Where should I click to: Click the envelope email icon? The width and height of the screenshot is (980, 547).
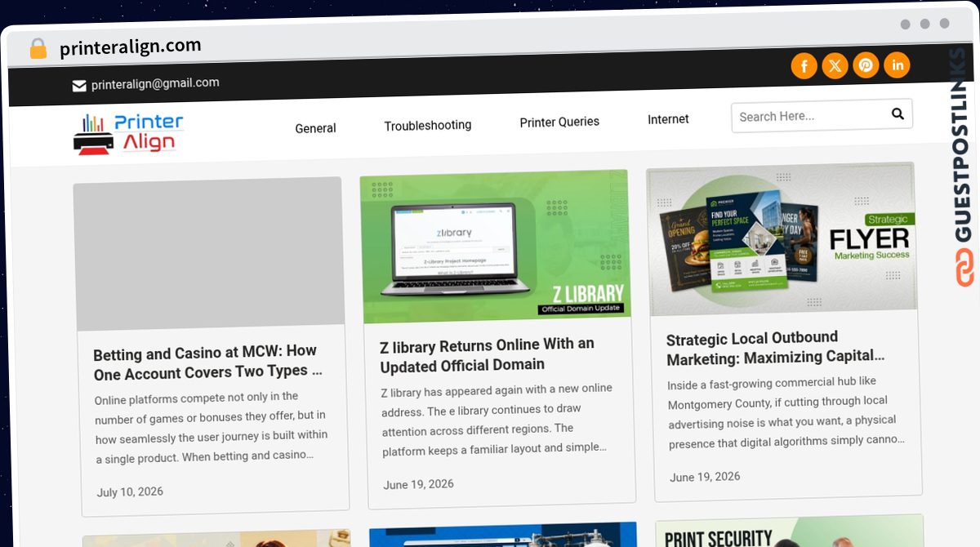pos(79,86)
